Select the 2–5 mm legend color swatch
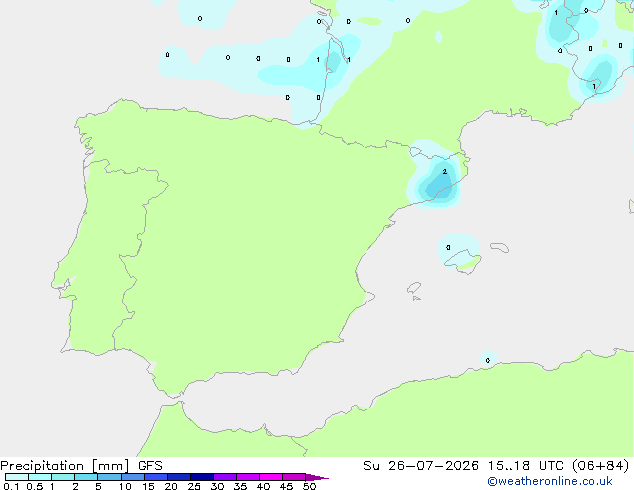 [x=86, y=477]
